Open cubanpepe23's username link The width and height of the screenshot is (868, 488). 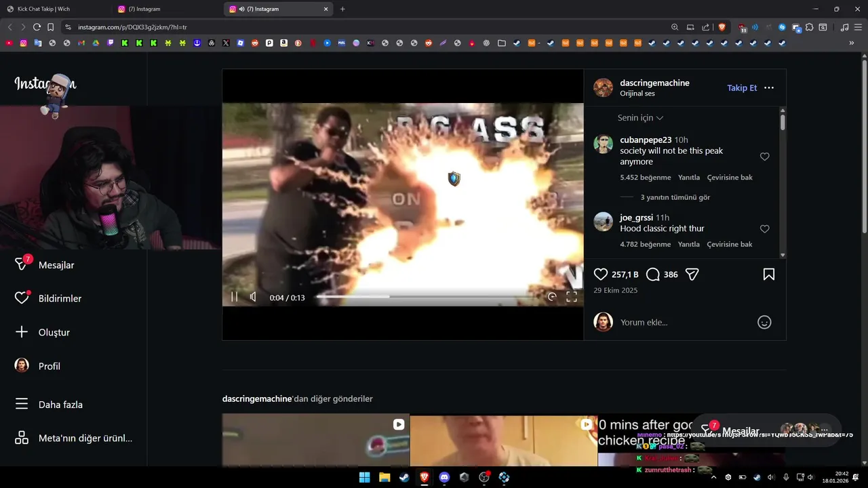[646, 140]
